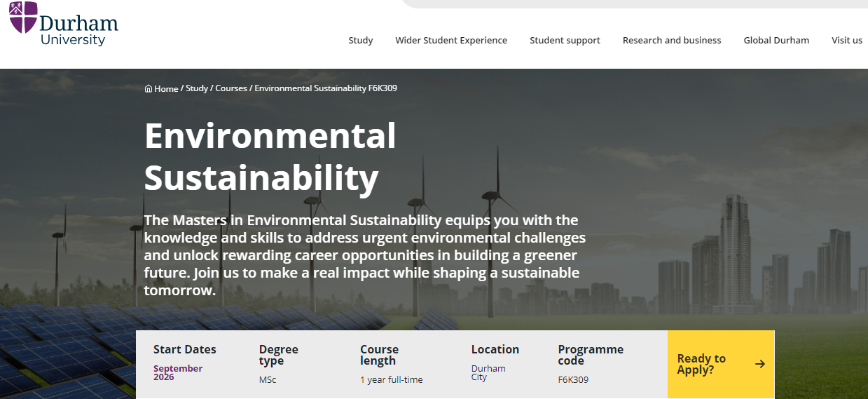868x399 pixels.
Task: Click the Environmental Sustainability F6K309 breadcrumb
Action: point(326,88)
